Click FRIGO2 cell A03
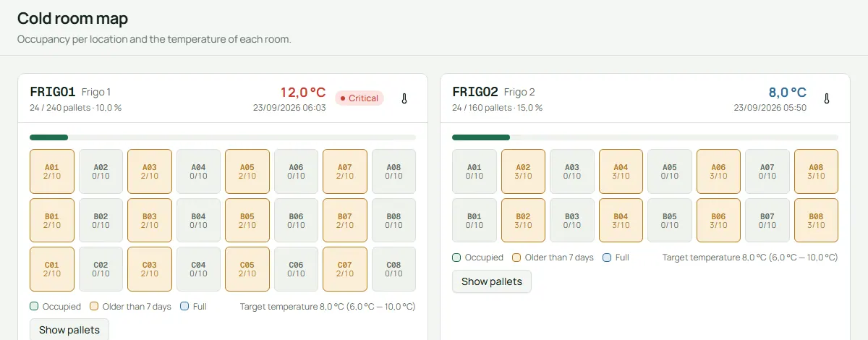Image resolution: width=868 pixels, height=340 pixels. click(x=572, y=171)
